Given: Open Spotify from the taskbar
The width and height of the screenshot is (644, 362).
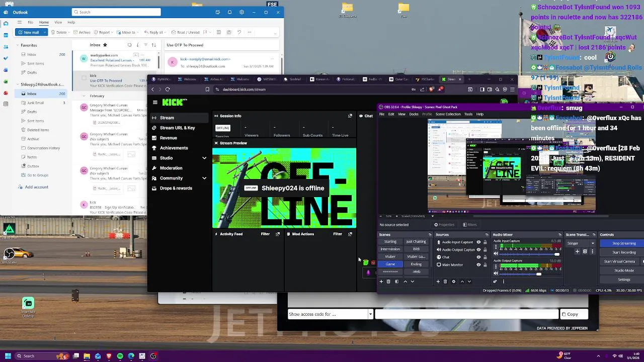Looking at the screenshot, I should (x=120, y=356).
